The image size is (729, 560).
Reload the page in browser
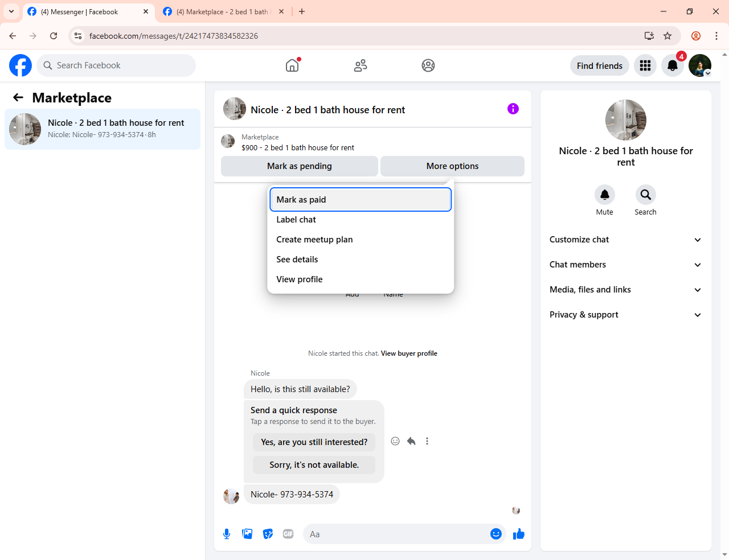[x=54, y=36]
